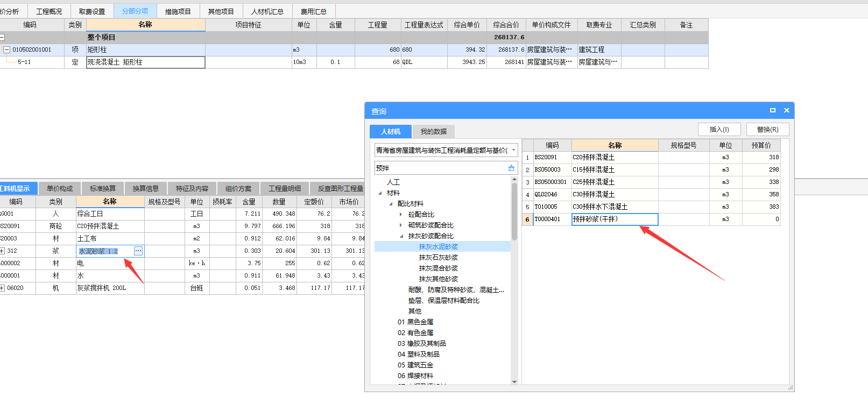Click the 预算价 column header in dialog
The width and height of the screenshot is (868, 419).
click(761, 145)
